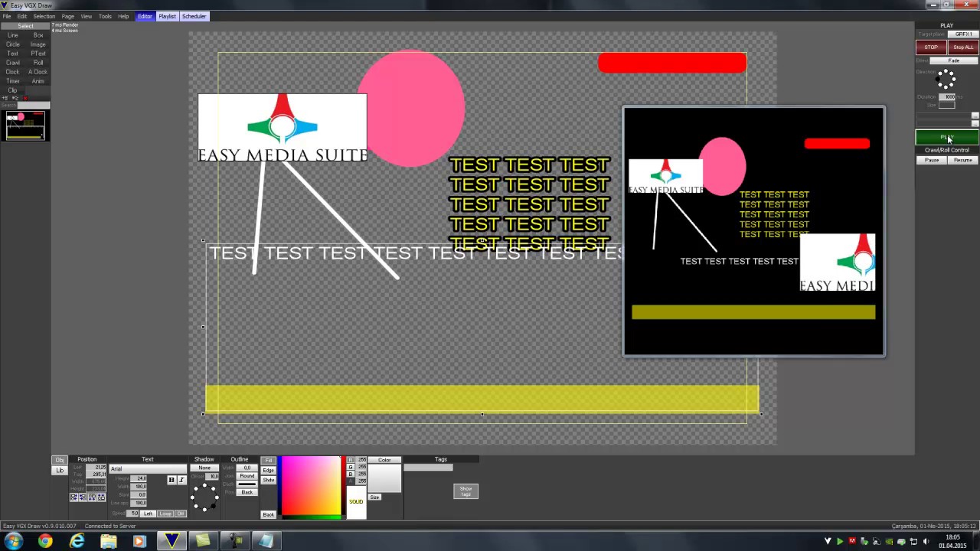Switch to the Editor tab
The image size is (980, 551).
point(145,16)
